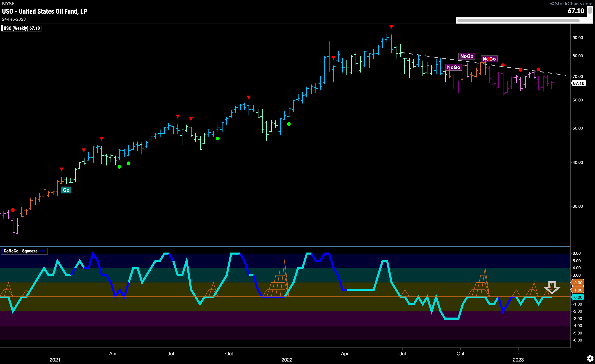This screenshot has width=595, height=364.
Task: Click the 60.00 price axis label
Action: (x=578, y=100)
